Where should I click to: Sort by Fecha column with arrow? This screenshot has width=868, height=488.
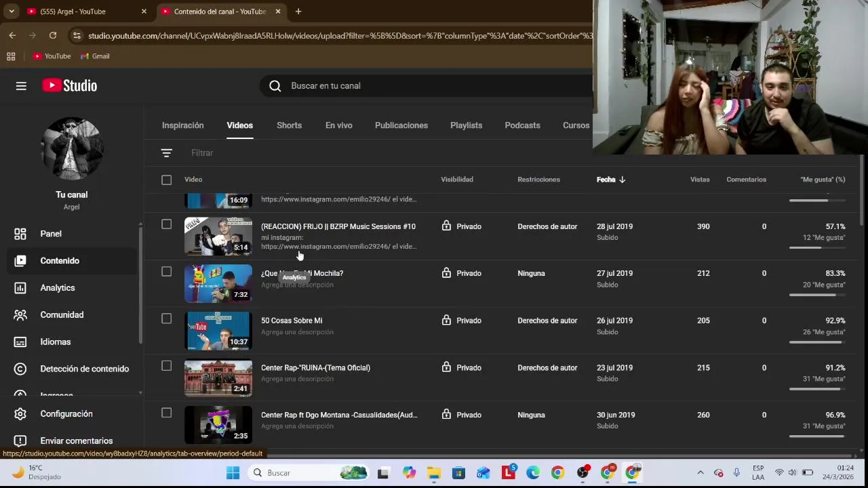tap(611, 180)
